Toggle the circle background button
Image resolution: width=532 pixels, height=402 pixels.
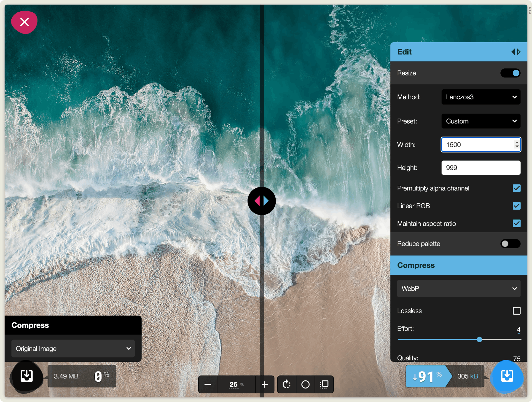[x=305, y=384]
